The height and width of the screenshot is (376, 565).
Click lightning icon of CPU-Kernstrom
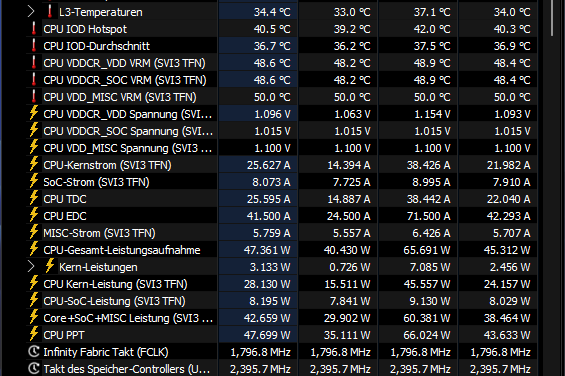[34, 164]
